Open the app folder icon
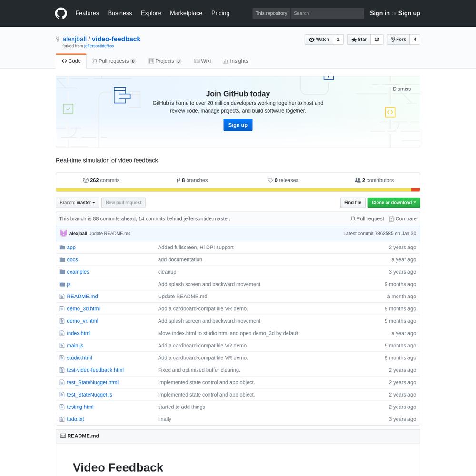The width and height of the screenshot is (476, 476). [62, 247]
